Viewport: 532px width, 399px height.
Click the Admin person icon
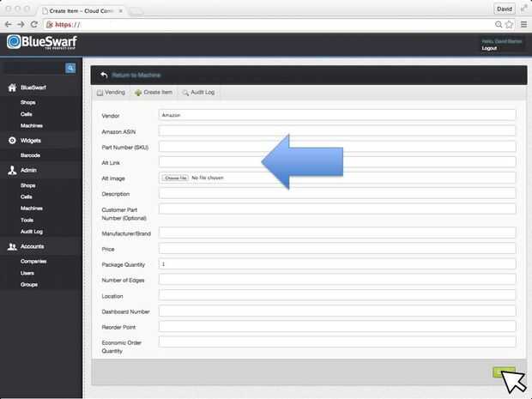click(x=12, y=170)
